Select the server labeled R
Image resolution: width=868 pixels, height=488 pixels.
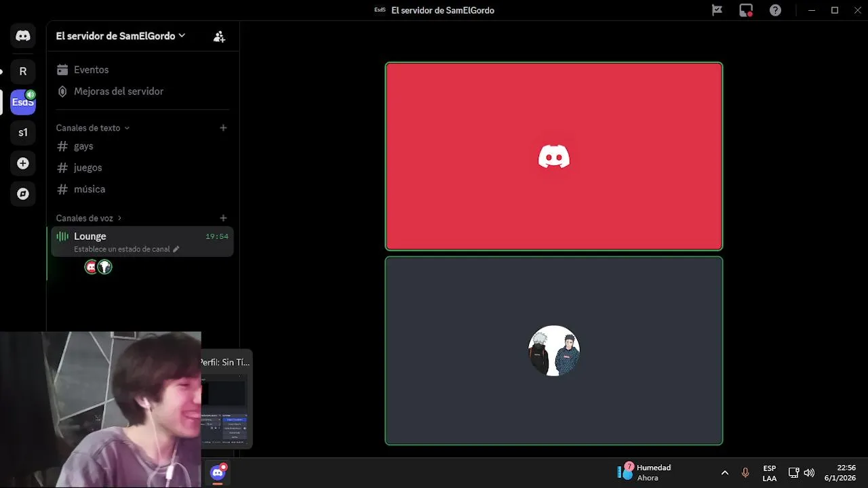[23, 71]
